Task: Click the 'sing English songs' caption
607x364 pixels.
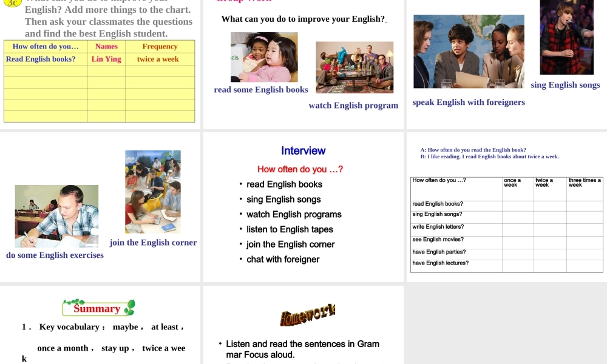Action: [x=565, y=85]
